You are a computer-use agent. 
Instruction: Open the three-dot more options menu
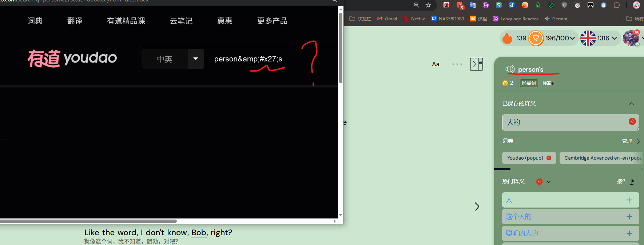click(x=457, y=64)
